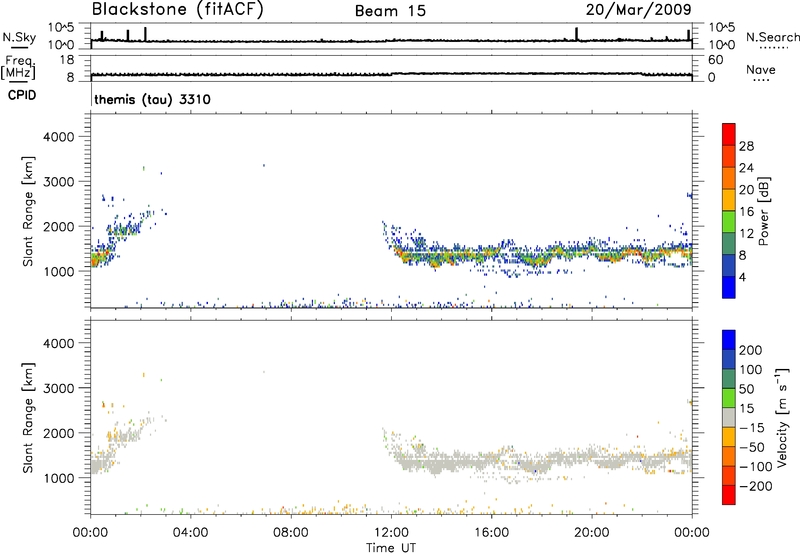Click the blue bottom of power colorbar

click(729, 288)
